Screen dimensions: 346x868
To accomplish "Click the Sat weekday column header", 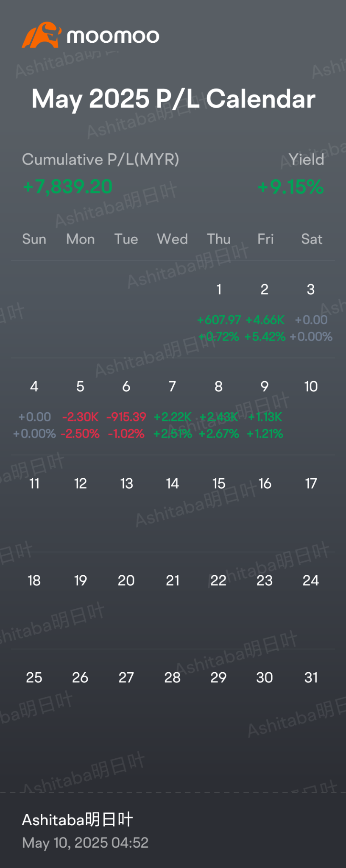I will pos(312,239).
